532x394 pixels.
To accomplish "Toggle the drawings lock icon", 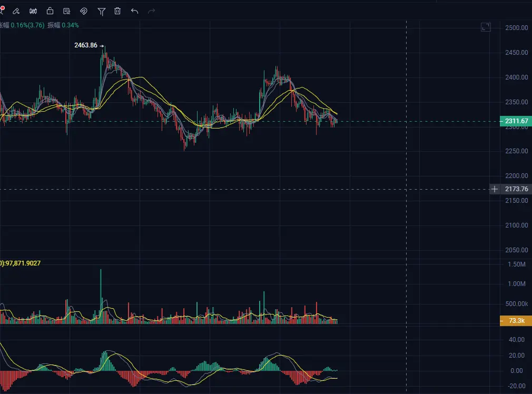I will pyautogui.click(x=50, y=11).
